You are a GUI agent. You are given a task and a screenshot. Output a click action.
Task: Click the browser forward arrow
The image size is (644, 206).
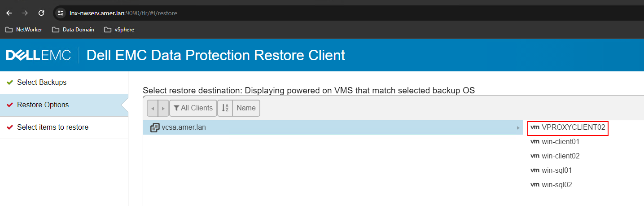pyautogui.click(x=25, y=13)
